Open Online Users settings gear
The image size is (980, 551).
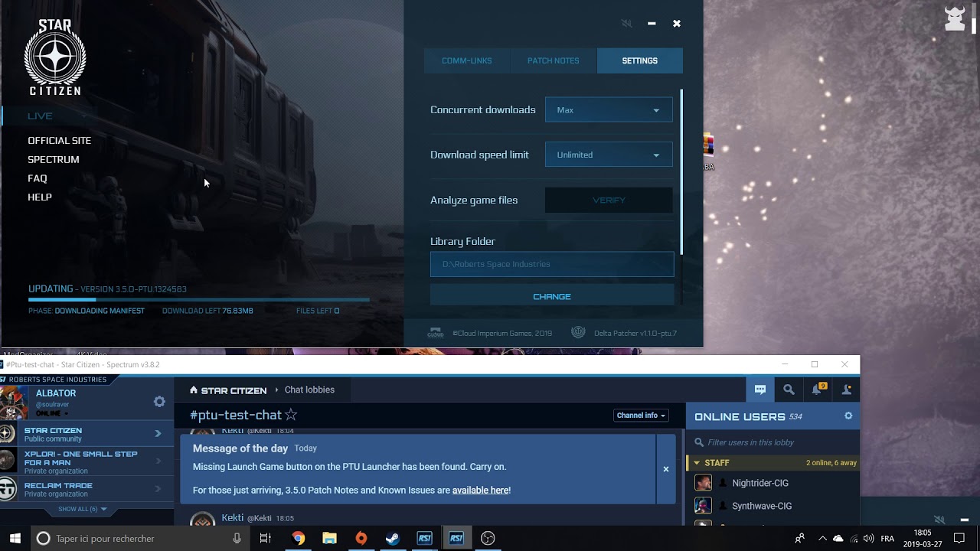coord(848,416)
